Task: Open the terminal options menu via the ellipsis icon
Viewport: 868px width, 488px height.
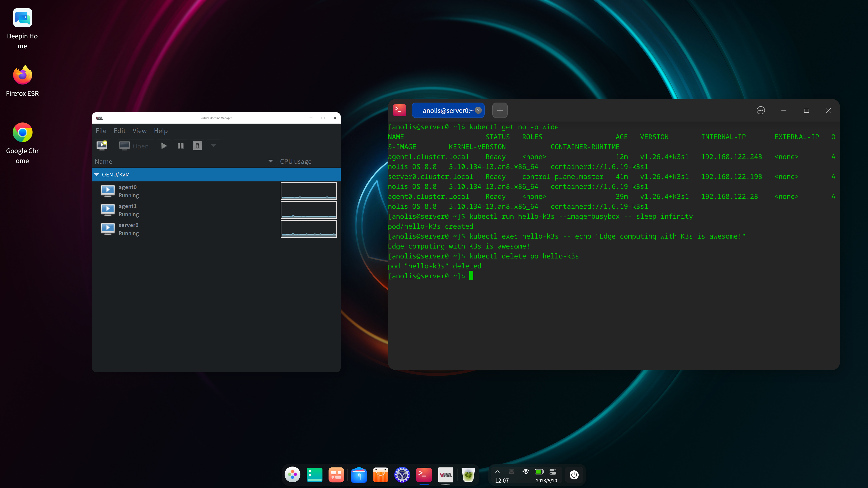Action: click(761, 110)
